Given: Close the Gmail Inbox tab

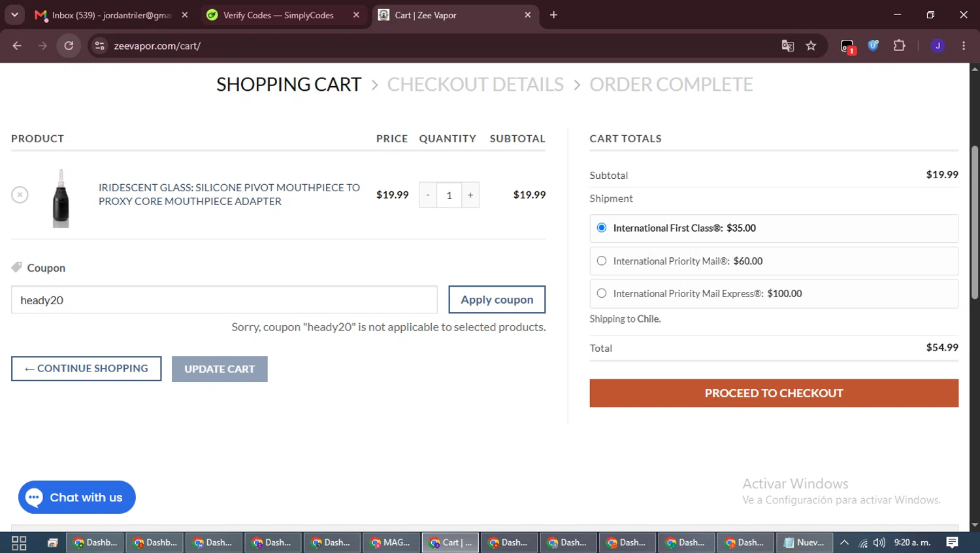Looking at the screenshot, I should [185, 15].
